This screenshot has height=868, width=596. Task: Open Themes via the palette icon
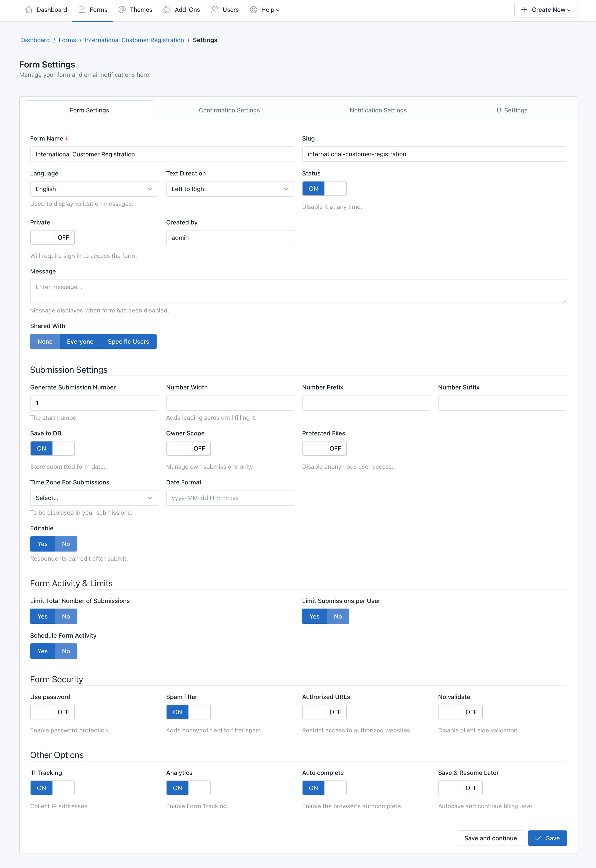pos(122,10)
